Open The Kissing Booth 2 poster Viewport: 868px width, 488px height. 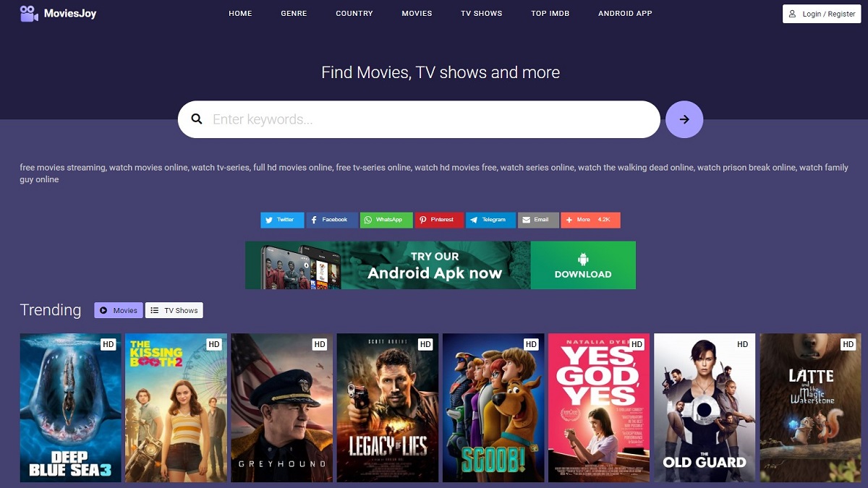pyautogui.click(x=176, y=408)
